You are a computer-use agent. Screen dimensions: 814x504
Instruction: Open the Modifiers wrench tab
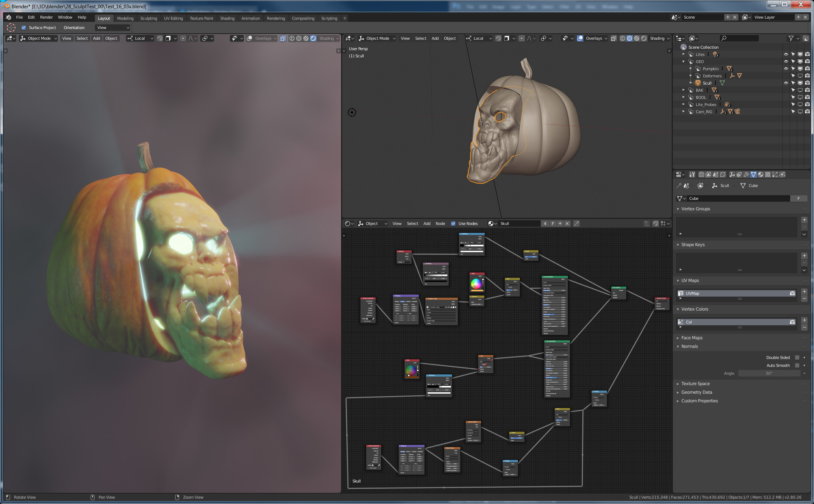tap(746, 174)
